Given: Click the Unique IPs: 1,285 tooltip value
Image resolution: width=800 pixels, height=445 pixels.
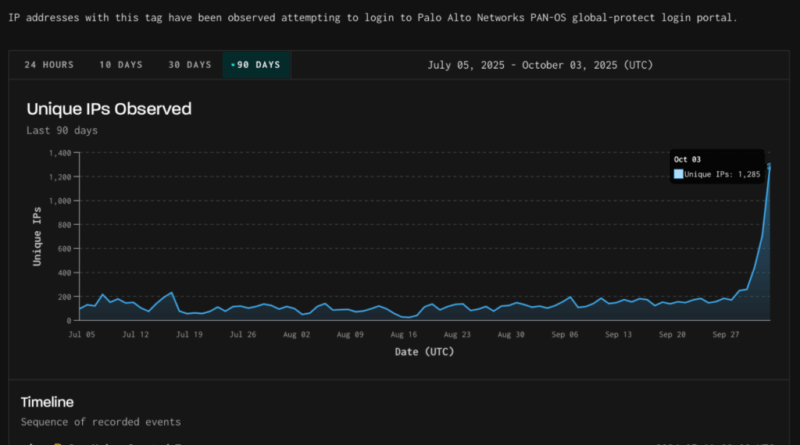Looking at the screenshot, I should [x=723, y=174].
